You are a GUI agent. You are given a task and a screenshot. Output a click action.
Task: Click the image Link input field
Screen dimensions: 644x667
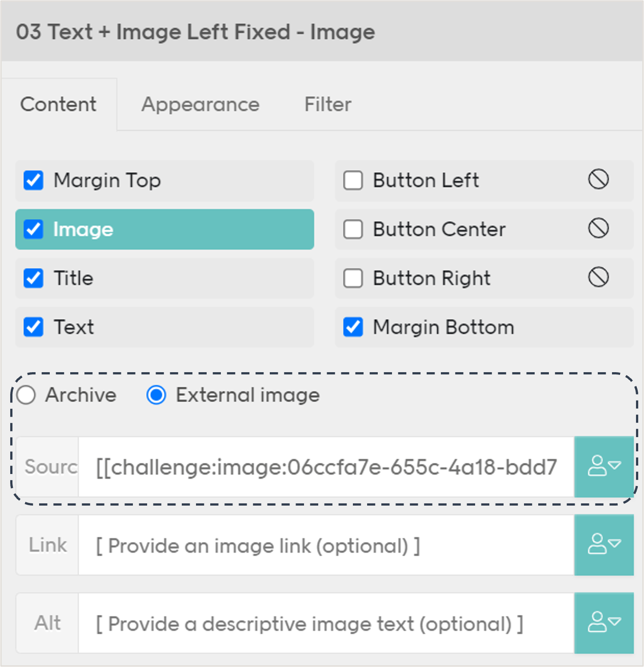tap(326, 545)
